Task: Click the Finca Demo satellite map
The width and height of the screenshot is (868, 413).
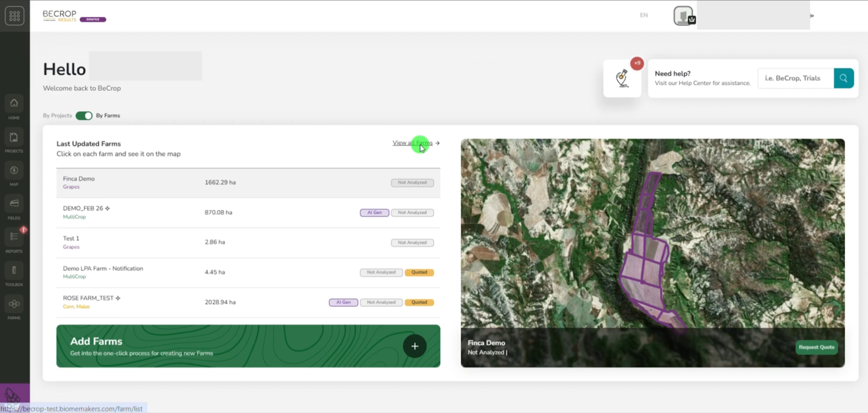Action: [x=652, y=233]
